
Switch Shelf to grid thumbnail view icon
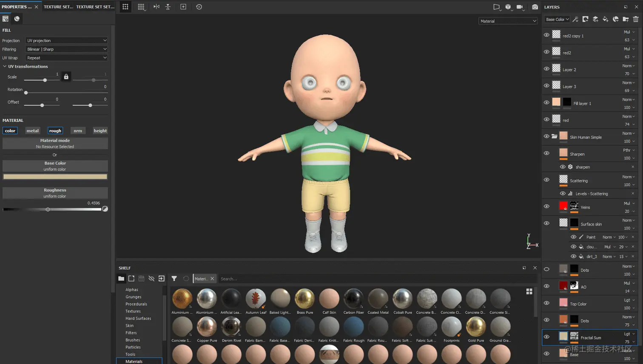pyautogui.click(x=529, y=291)
